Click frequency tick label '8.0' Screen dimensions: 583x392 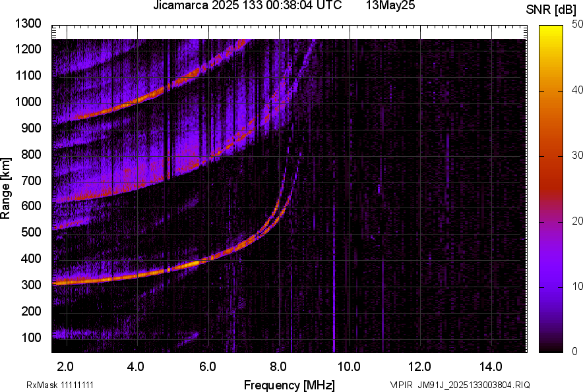coord(278,367)
